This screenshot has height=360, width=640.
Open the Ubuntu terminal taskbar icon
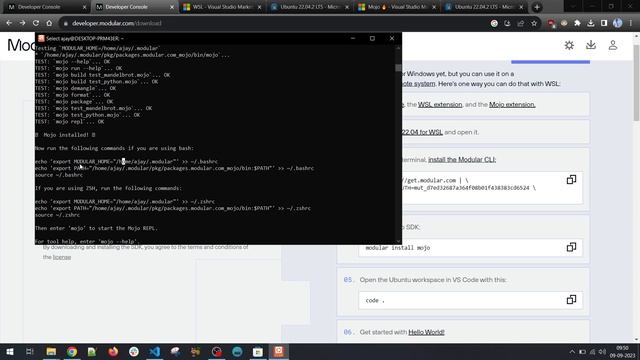tap(279, 351)
